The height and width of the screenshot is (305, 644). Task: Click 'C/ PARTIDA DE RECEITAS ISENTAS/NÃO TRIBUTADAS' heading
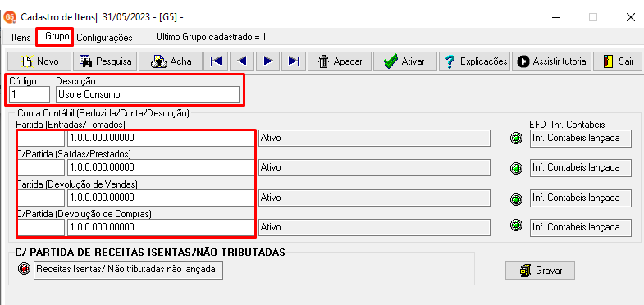(x=150, y=252)
